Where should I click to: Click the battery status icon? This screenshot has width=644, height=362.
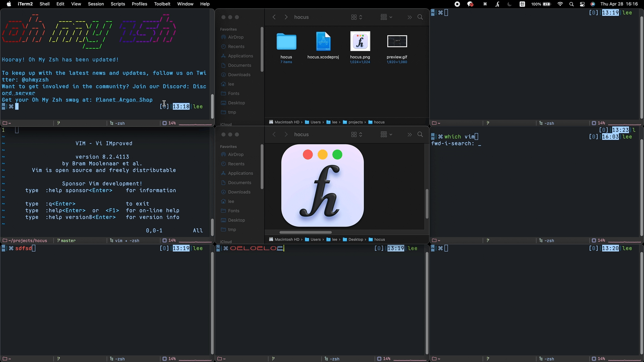pyautogui.click(x=547, y=4)
